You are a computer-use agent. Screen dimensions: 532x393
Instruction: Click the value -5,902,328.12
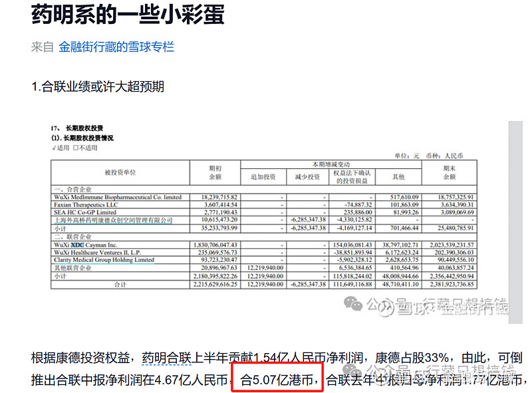pos(354,260)
